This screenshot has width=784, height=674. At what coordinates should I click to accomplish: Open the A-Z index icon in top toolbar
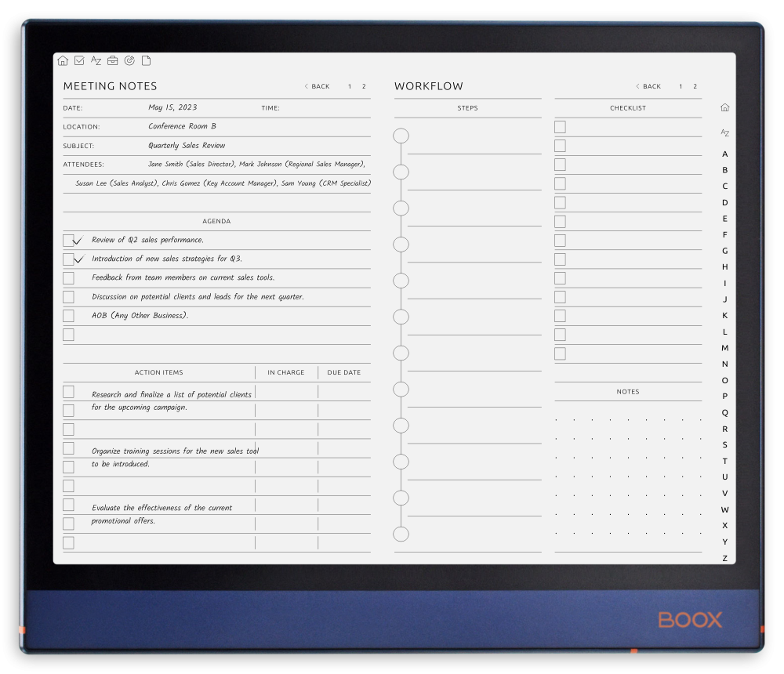click(96, 61)
